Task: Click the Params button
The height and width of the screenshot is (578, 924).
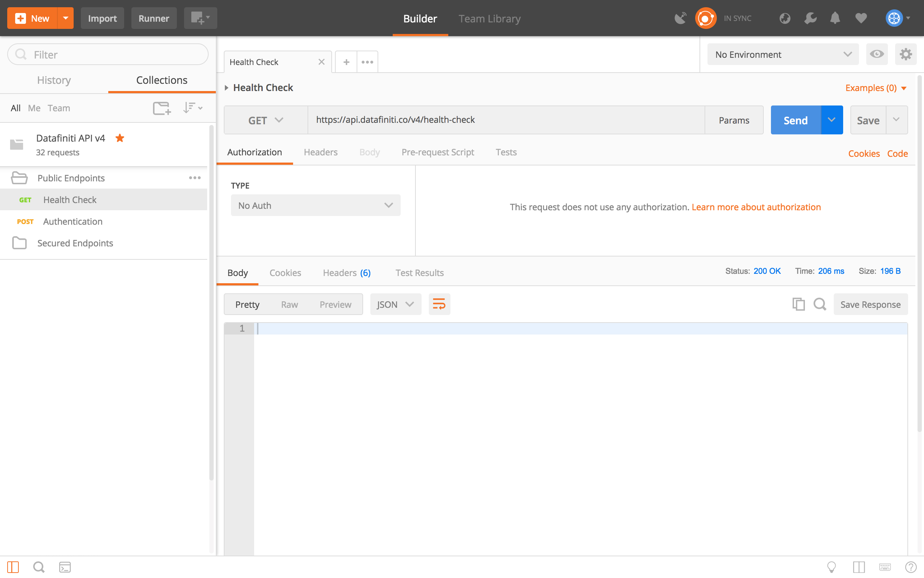Action: click(x=734, y=120)
